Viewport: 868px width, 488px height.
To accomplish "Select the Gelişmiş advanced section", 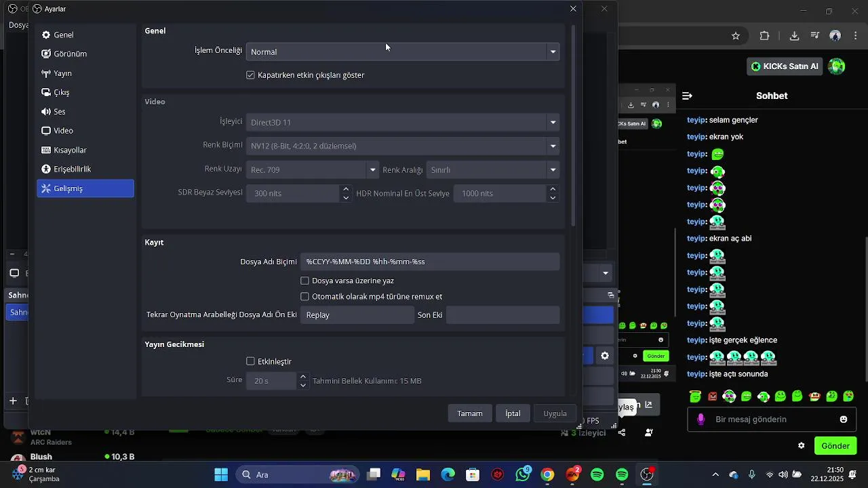I will click(85, 188).
